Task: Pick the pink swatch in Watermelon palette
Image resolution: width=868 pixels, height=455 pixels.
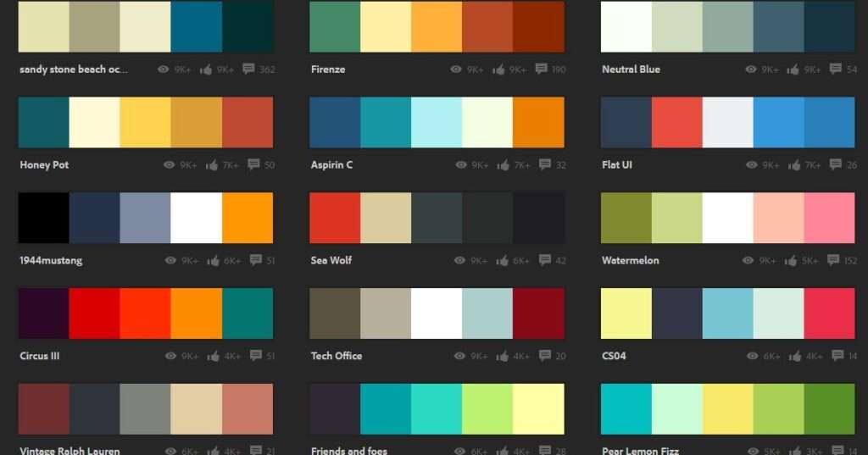Action: click(829, 218)
